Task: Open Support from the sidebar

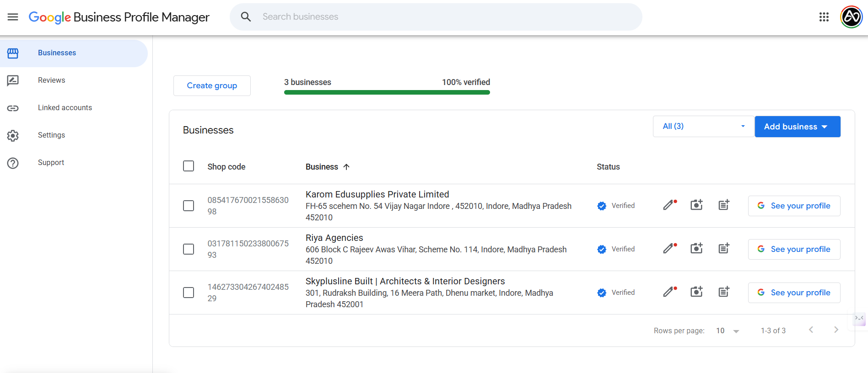Action: click(74, 163)
